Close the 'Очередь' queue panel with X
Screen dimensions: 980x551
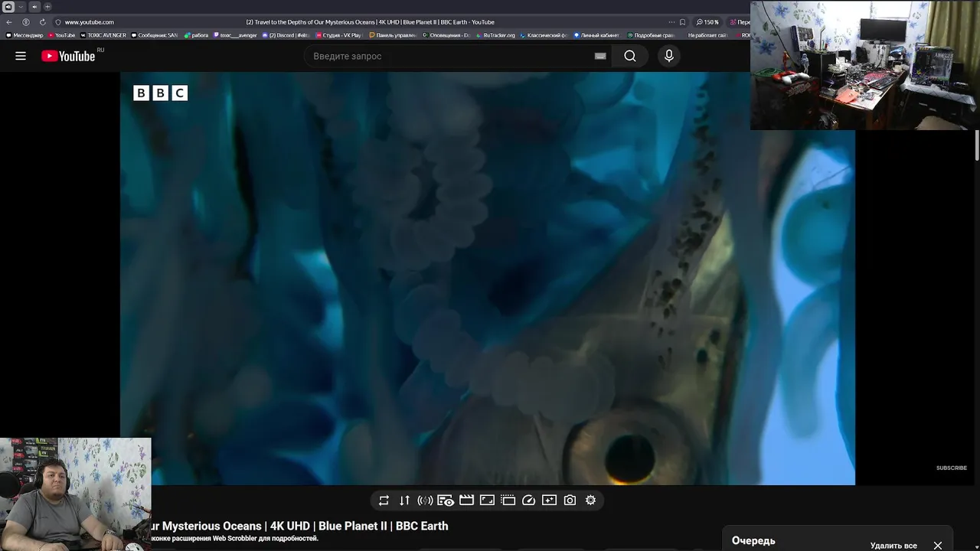point(938,546)
